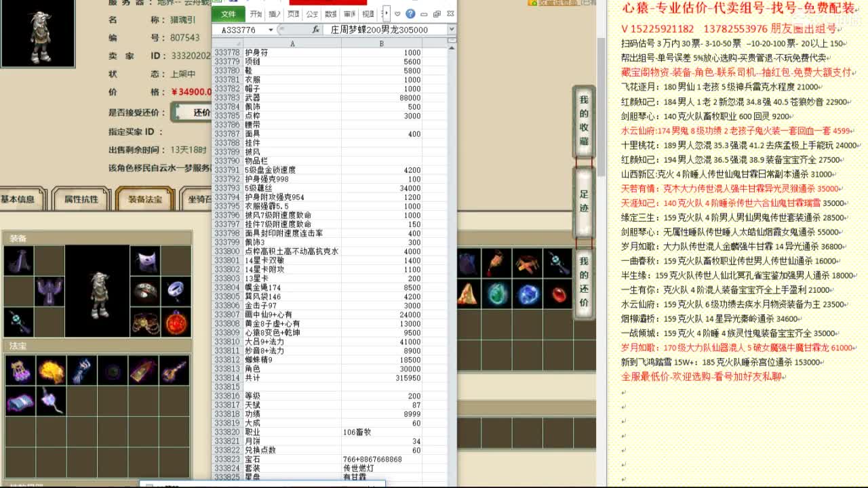Click the red drumstick inventory icon
This screenshot has width=868, height=488.
point(496,262)
